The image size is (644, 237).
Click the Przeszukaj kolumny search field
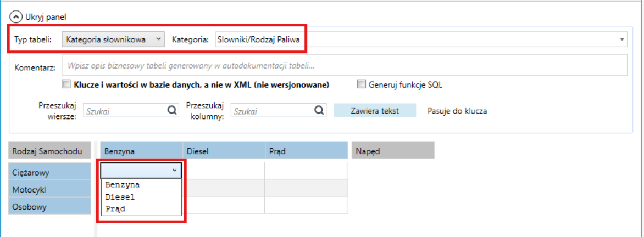pyautogui.click(x=279, y=110)
